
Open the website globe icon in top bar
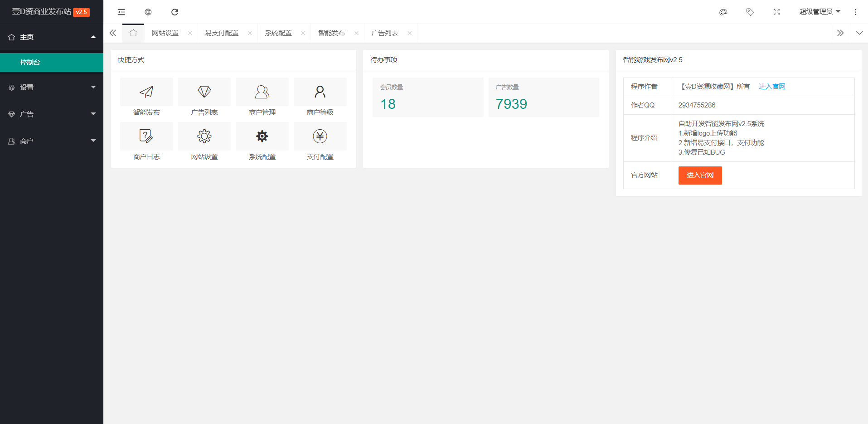coord(148,12)
